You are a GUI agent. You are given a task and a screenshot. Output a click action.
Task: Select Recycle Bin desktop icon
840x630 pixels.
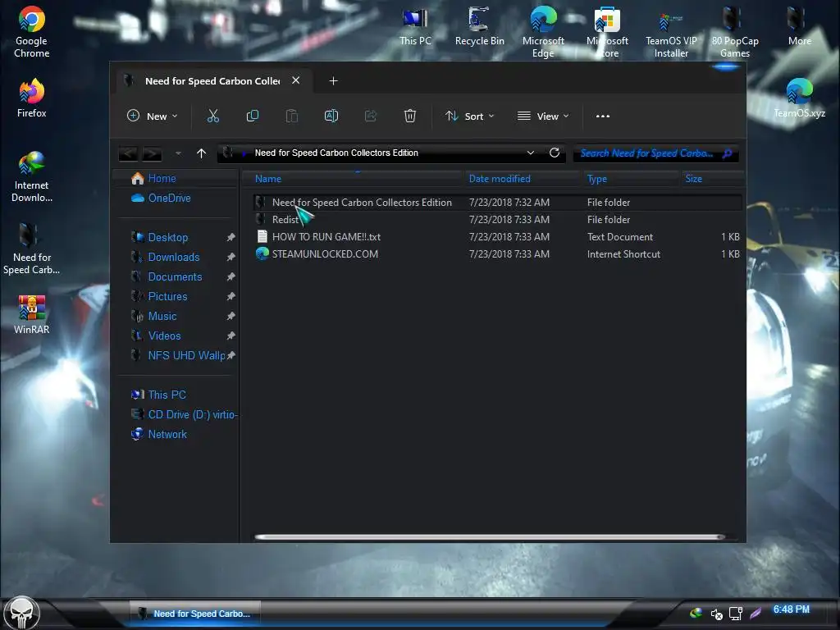point(479,26)
